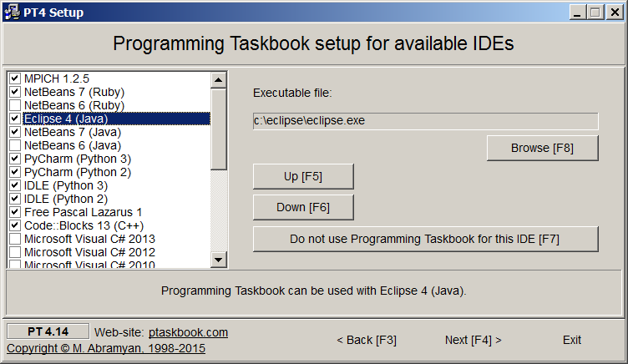The image size is (628, 364).
Task: Proceed with Next [F4]
Action: tap(473, 340)
